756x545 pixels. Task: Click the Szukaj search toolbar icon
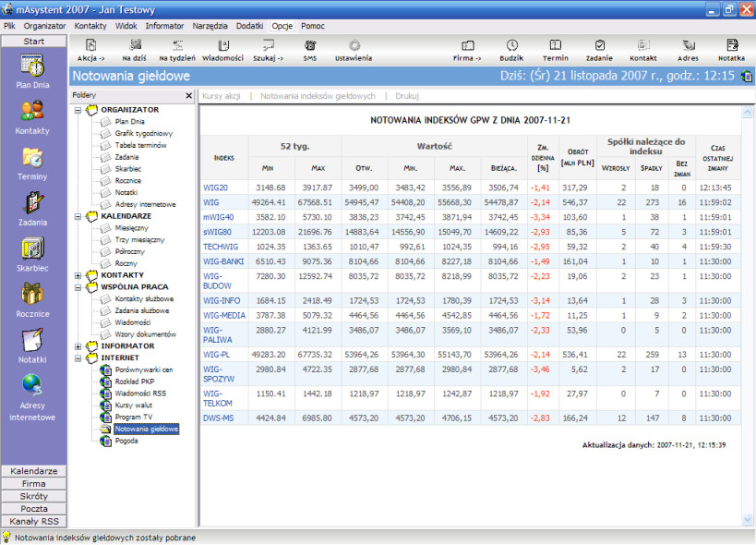[268, 50]
